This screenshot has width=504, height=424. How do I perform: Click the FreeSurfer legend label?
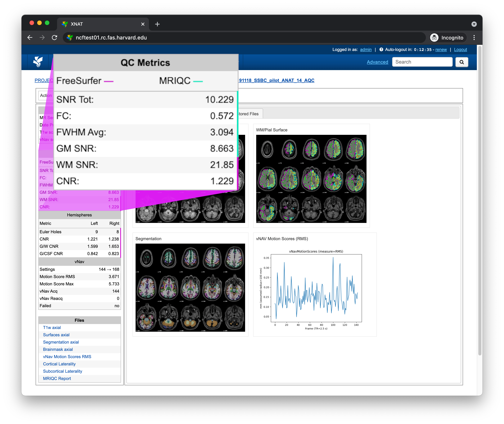(x=79, y=81)
